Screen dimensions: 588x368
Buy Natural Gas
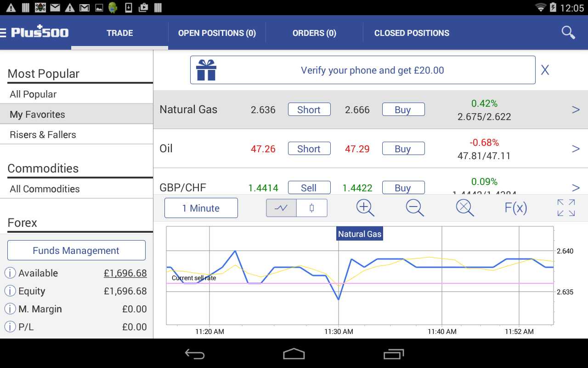403,109
